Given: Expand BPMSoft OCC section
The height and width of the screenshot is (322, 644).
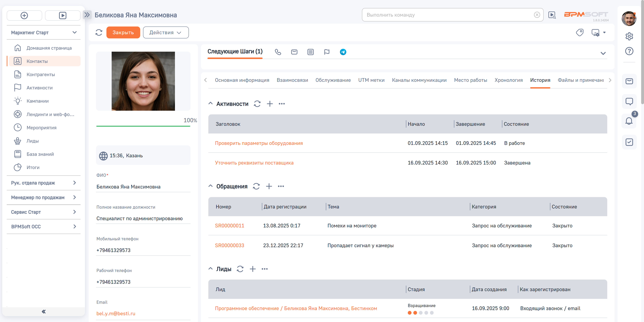Looking at the screenshot, I should [43, 227].
